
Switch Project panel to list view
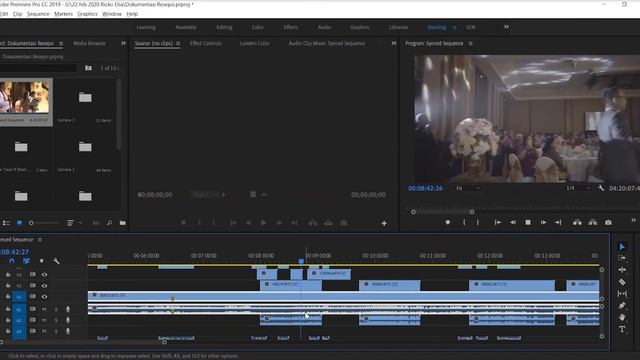click(7, 223)
